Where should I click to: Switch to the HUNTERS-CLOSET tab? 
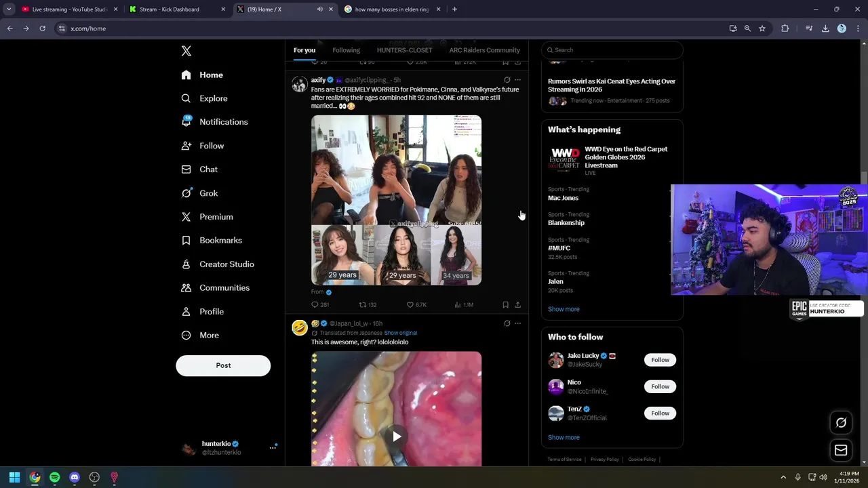[x=404, y=50]
